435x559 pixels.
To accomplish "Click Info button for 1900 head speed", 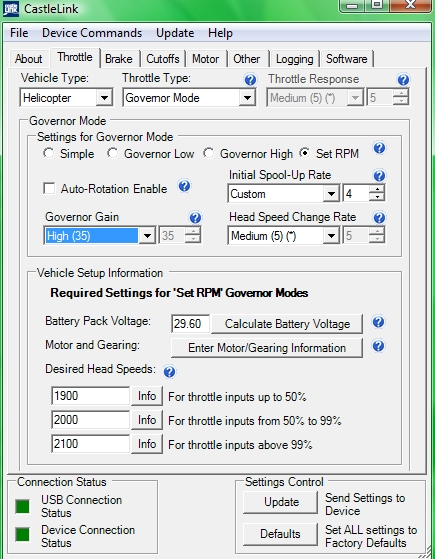I will pos(147,396).
